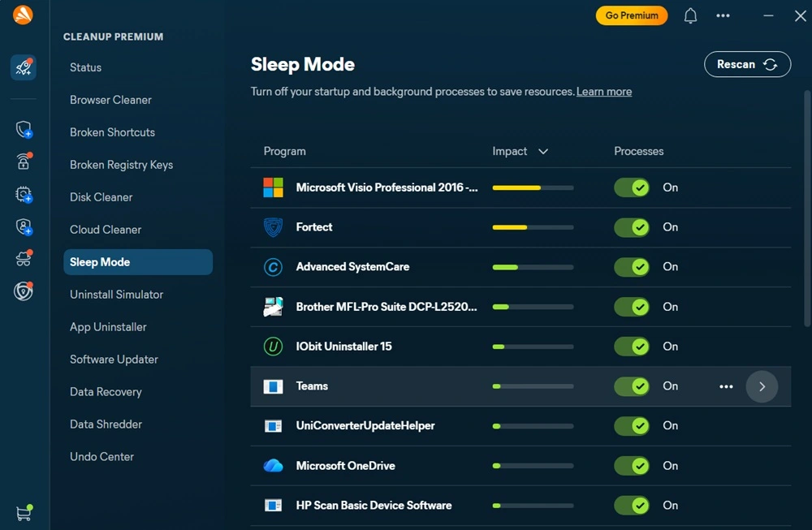
Task: Open the rocket performance section icon
Action: pos(24,67)
